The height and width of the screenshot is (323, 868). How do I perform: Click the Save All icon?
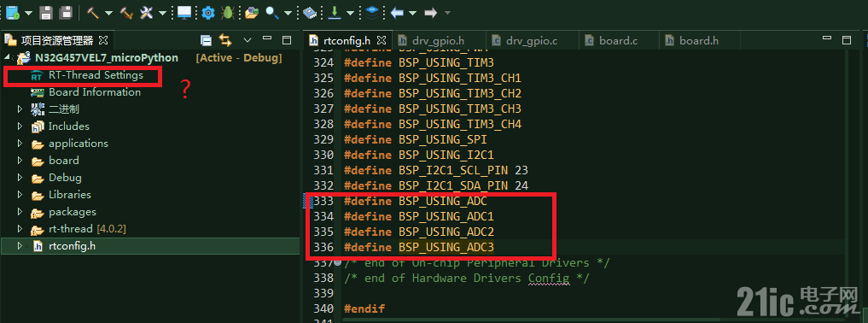[66, 12]
